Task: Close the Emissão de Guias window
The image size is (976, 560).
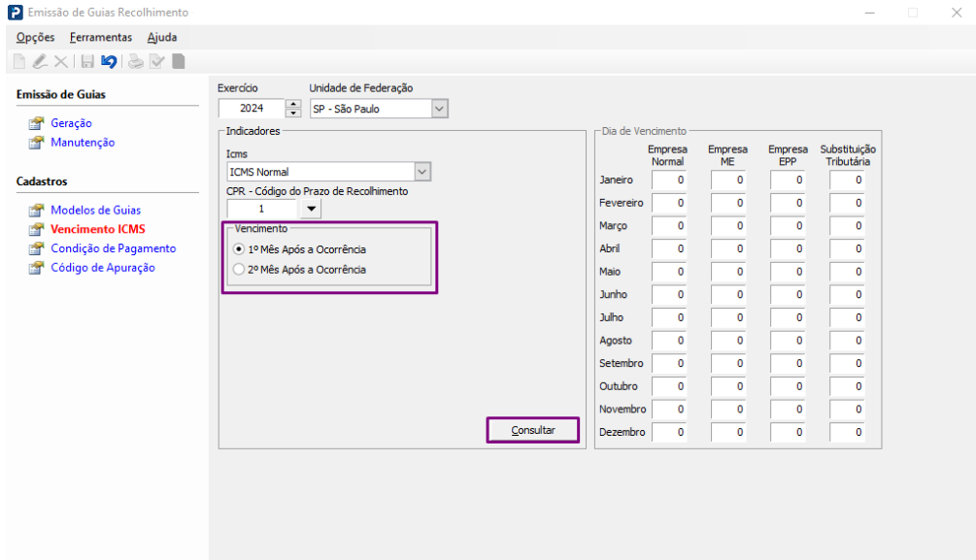Action: (x=957, y=13)
